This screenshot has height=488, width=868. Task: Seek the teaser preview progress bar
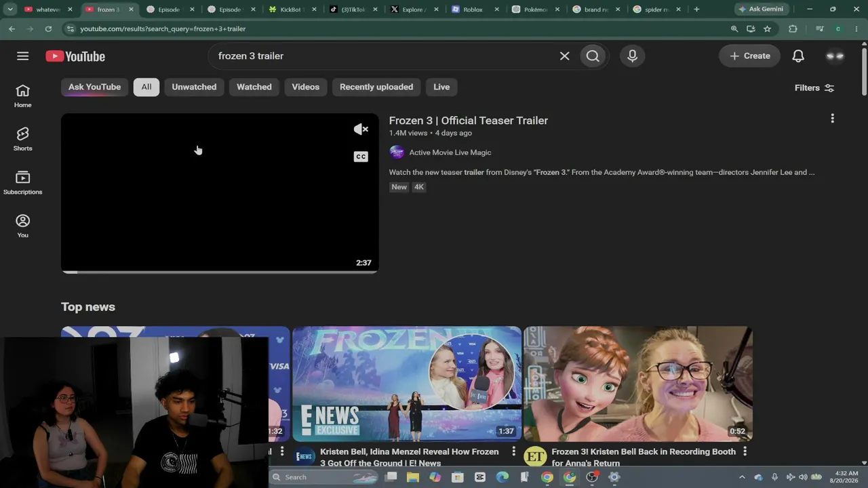[220, 272]
